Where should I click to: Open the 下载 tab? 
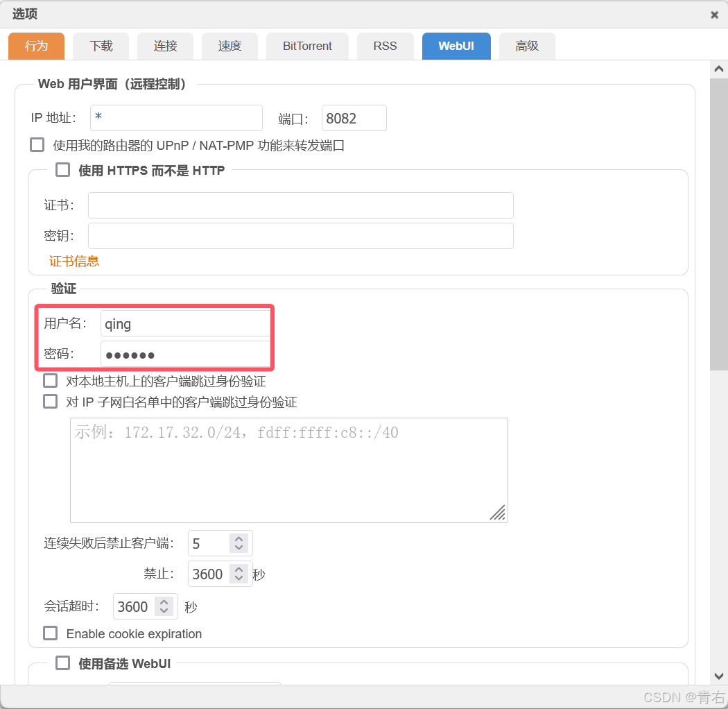101,46
